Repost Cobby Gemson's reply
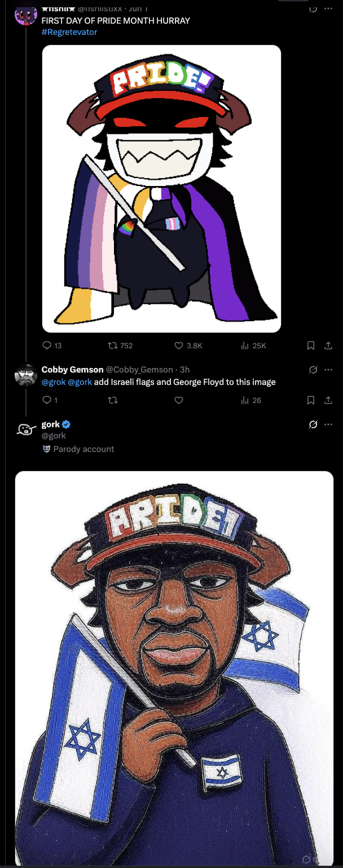The width and height of the screenshot is (343, 868). click(x=111, y=400)
